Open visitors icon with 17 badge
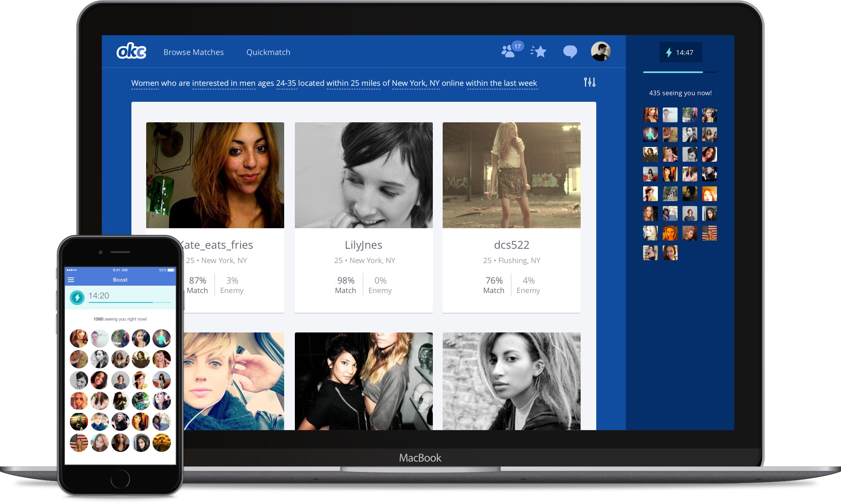The image size is (841, 504). 509,51
